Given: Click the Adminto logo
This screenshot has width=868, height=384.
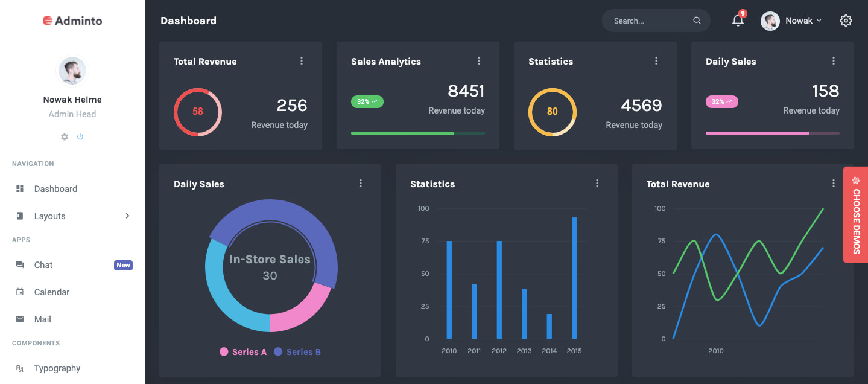Looking at the screenshot, I should (x=72, y=20).
